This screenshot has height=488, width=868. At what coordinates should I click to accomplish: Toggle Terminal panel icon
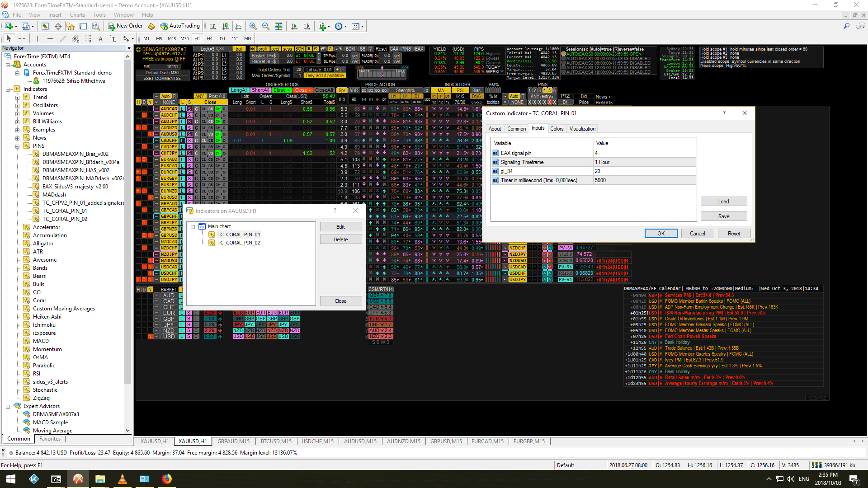coord(83,26)
